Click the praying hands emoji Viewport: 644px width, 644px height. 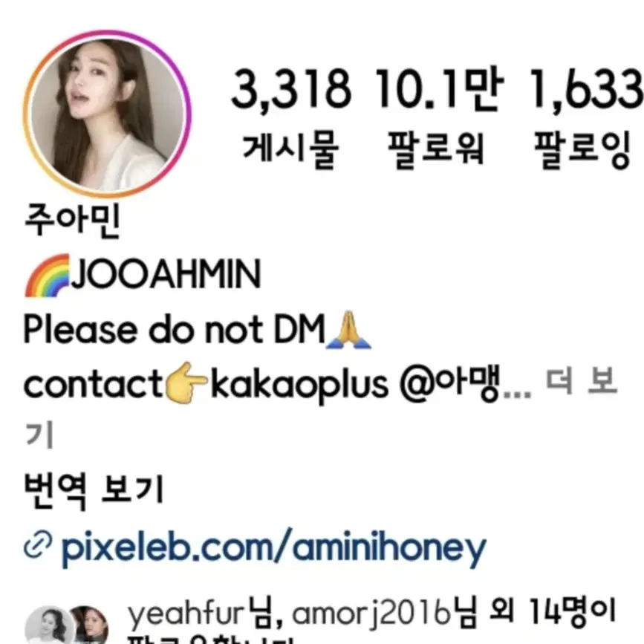click(348, 330)
